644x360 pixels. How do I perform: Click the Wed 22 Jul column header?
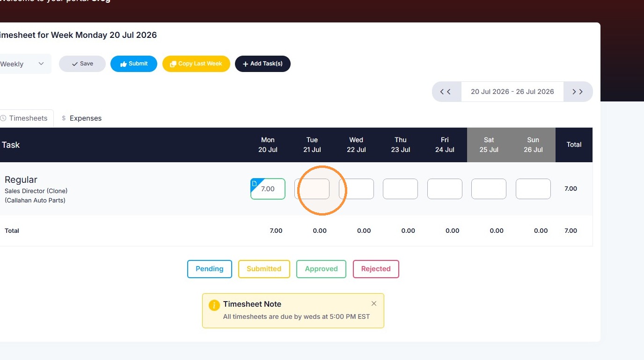(x=356, y=145)
